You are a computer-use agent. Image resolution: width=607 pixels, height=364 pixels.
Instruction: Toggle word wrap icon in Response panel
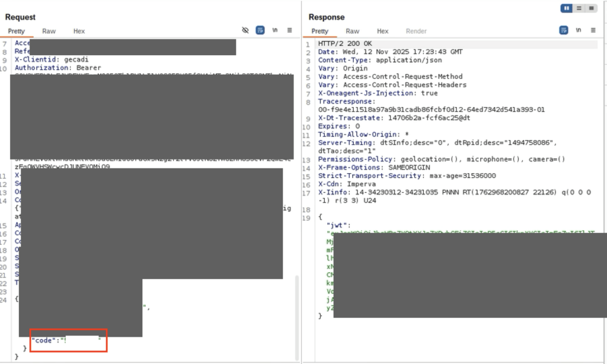point(564,30)
